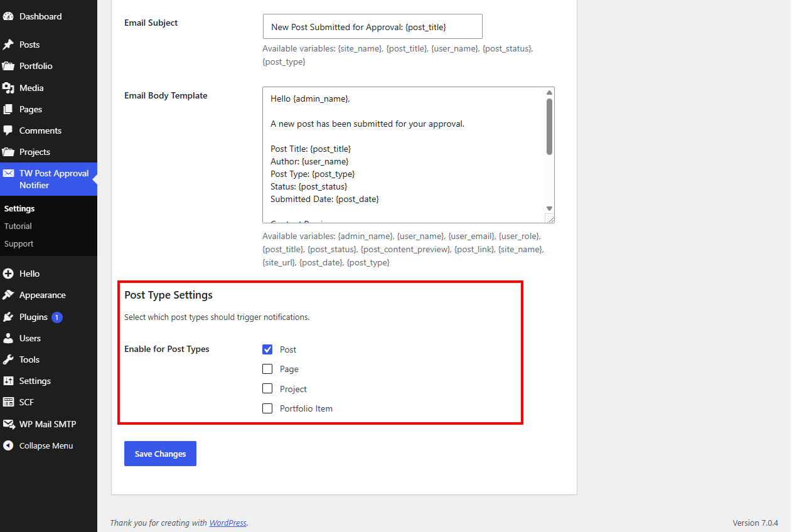Open the Dashboard gauge icon
792x532 pixels.
click(x=8, y=16)
